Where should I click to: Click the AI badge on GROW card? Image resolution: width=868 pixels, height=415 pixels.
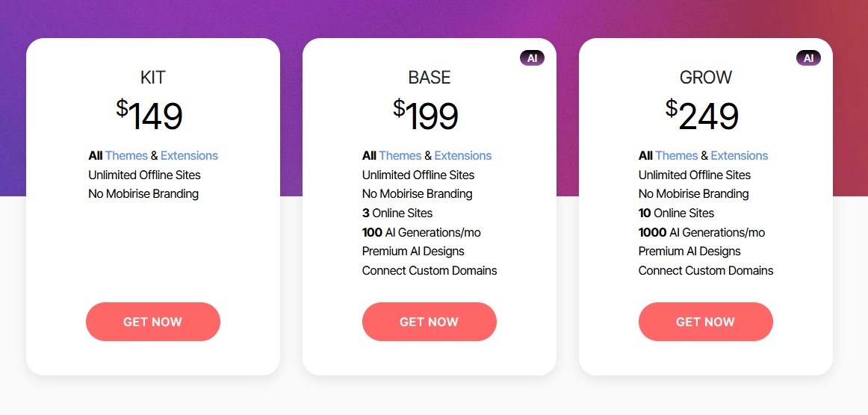808,58
